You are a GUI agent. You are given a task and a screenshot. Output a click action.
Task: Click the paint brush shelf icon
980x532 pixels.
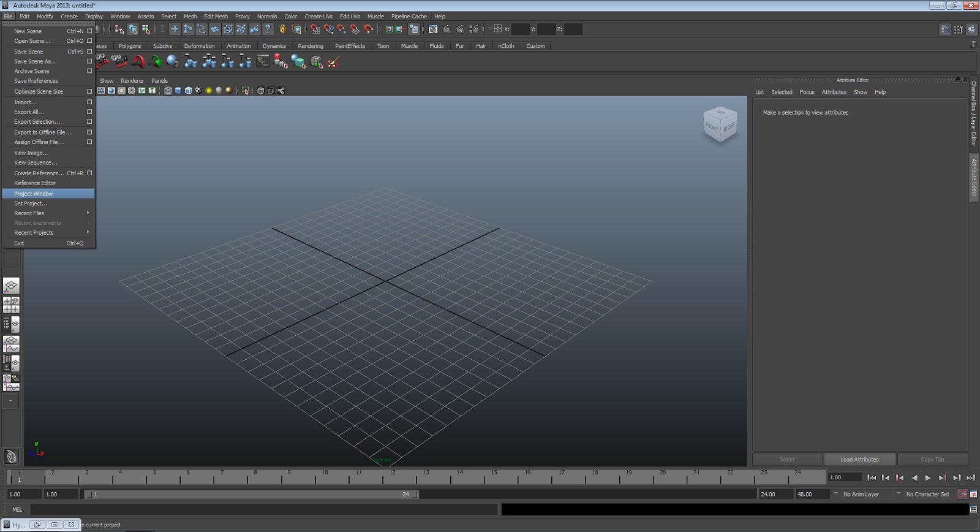tap(334, 61)
